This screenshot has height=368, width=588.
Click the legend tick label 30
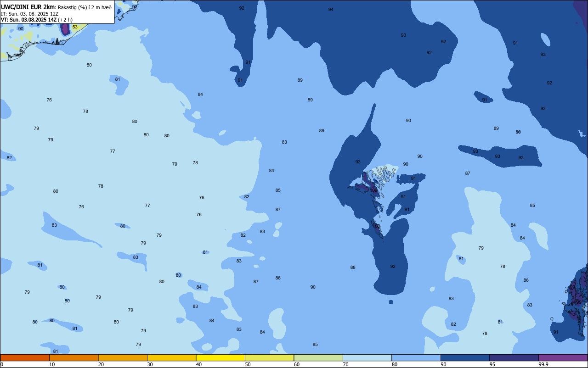coord(150,364)
